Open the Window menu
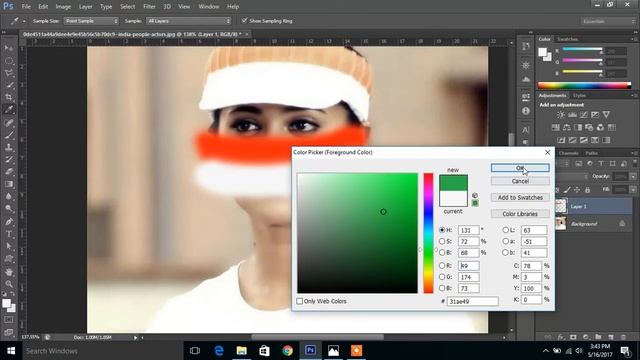The height and width of the screenshot is (360, 640). tap(209, 7)
